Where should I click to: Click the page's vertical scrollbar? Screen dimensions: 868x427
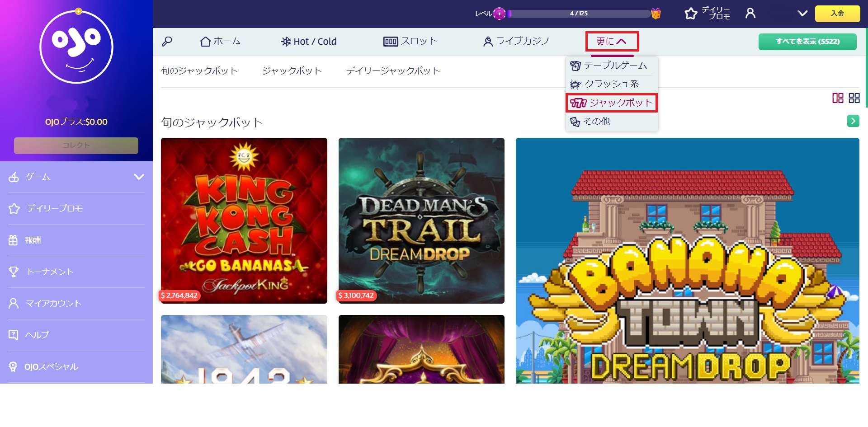tap(866, 68)
